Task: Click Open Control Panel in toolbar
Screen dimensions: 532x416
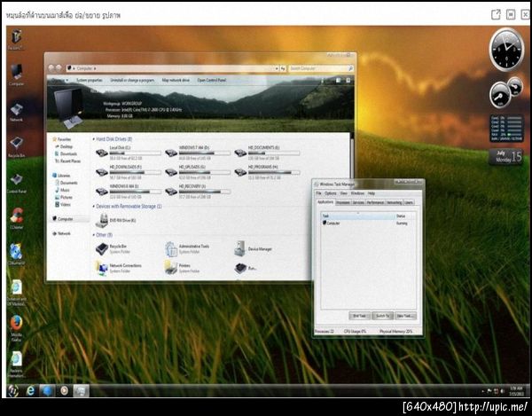Action: click(x=211, y=81)
